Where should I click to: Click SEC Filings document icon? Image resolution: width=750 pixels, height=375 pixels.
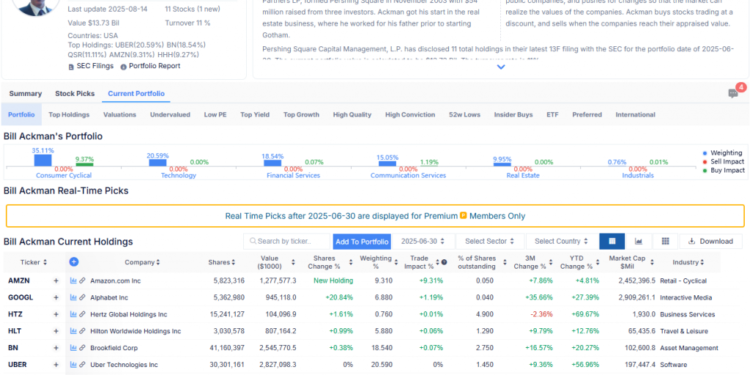(x=71, y=66)
